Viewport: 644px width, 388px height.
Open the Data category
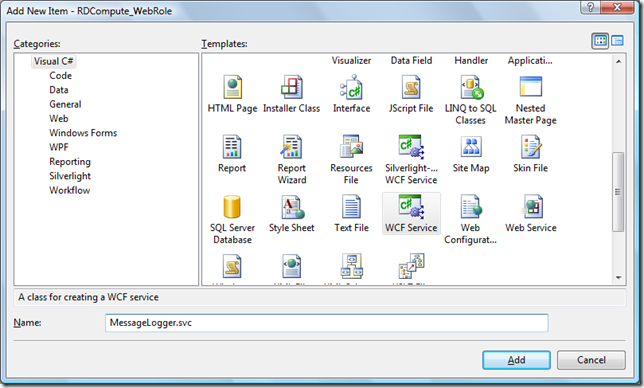59,90
